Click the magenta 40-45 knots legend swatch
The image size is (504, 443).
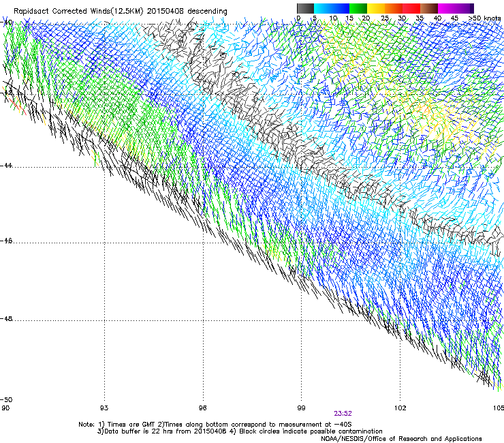[x=447, y=8]
